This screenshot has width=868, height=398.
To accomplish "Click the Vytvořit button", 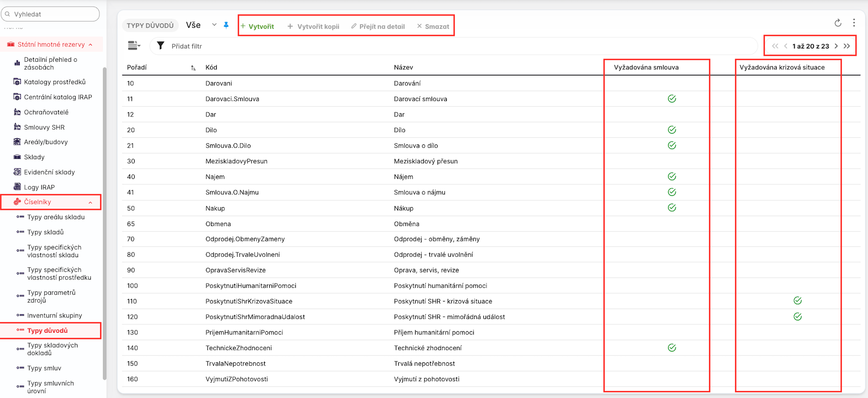I will pyautogui.click(x=257, y=27).
